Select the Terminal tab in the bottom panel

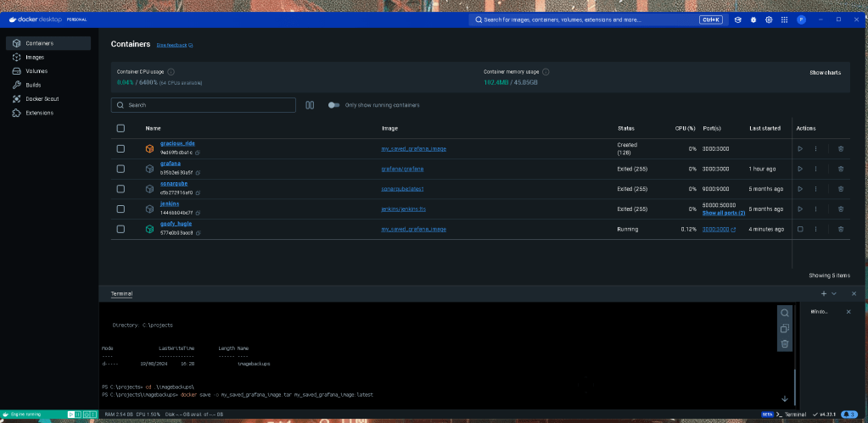(x=121, y=293)
